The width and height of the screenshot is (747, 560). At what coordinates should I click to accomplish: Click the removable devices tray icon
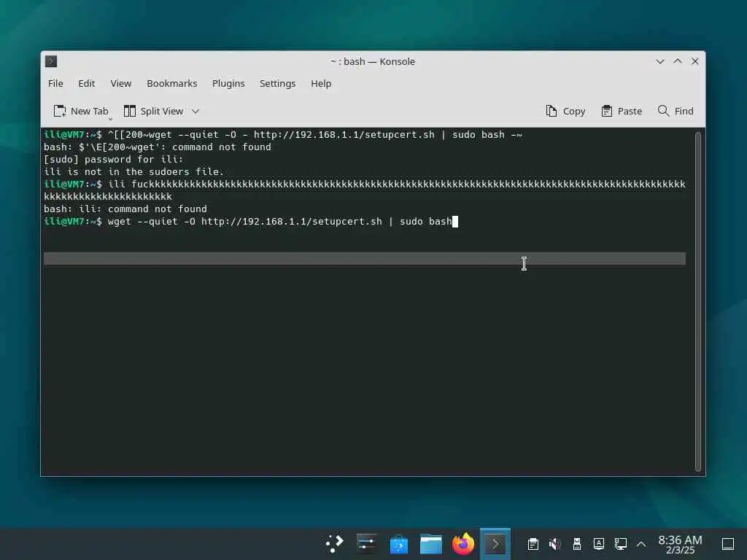[x=577, y=544]
